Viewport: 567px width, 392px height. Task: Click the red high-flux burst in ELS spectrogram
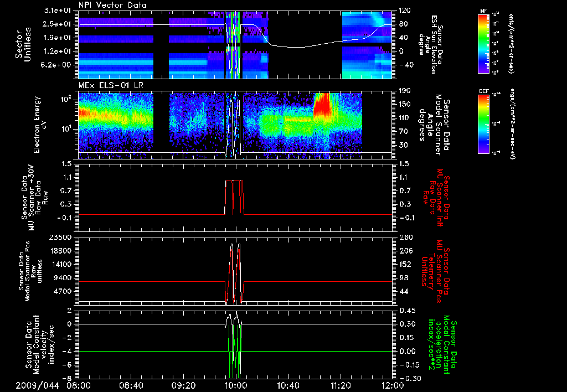pos(322,105)
